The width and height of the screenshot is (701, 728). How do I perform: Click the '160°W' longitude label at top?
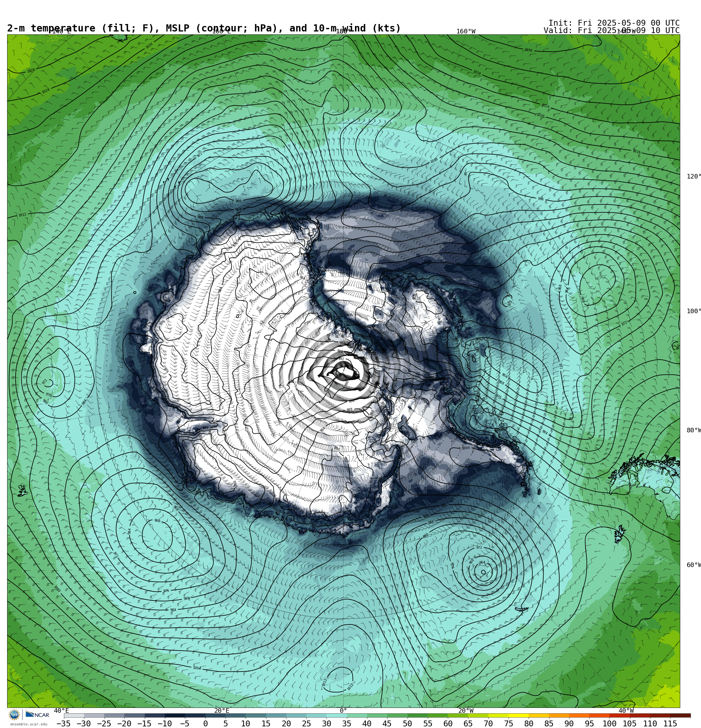pos(466,31)
